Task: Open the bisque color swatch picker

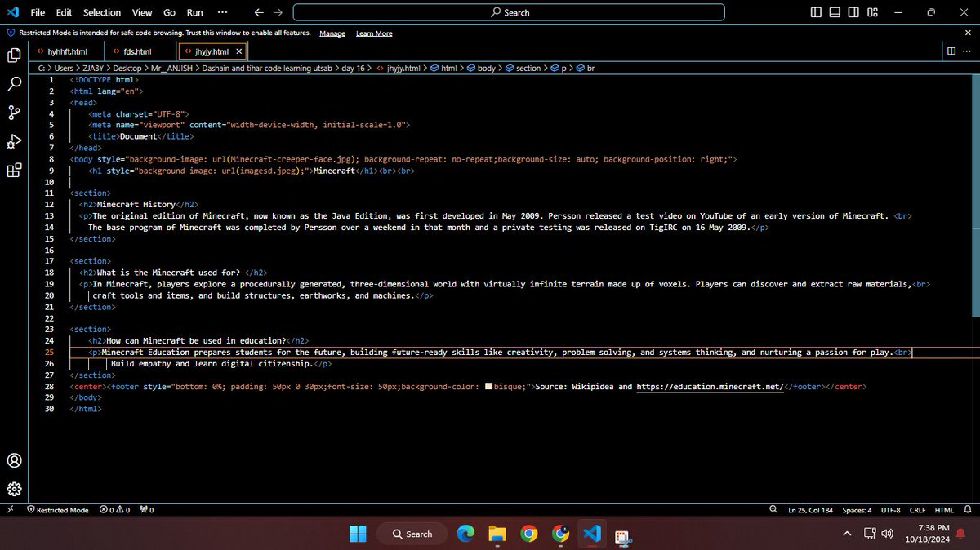Action: pyautogui.click(x=489, y=386)
